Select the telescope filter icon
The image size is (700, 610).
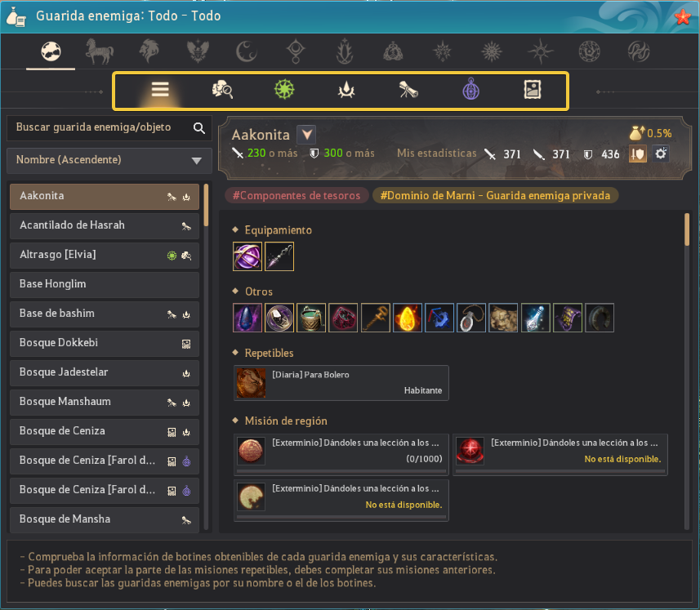[x=408, y=90]
